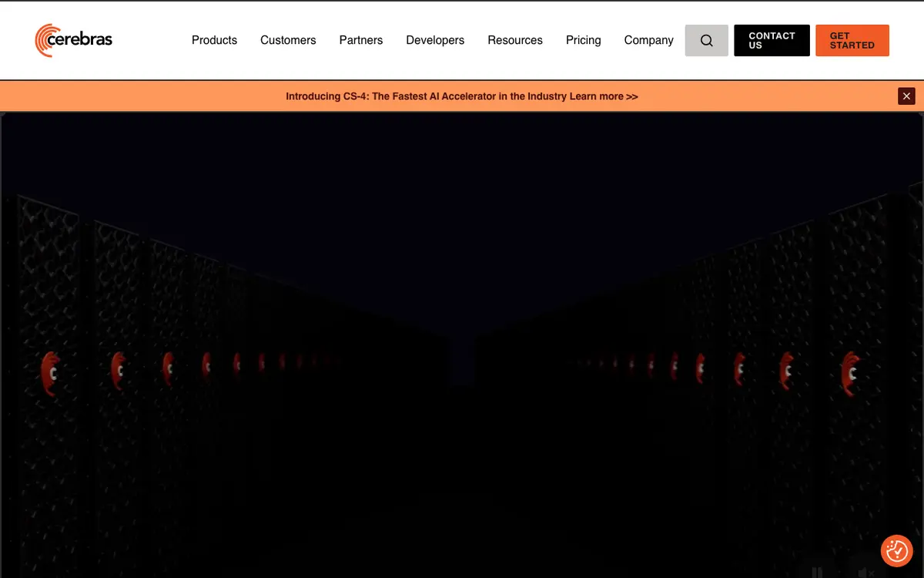Go to the Pricing page

coord(583,40)
